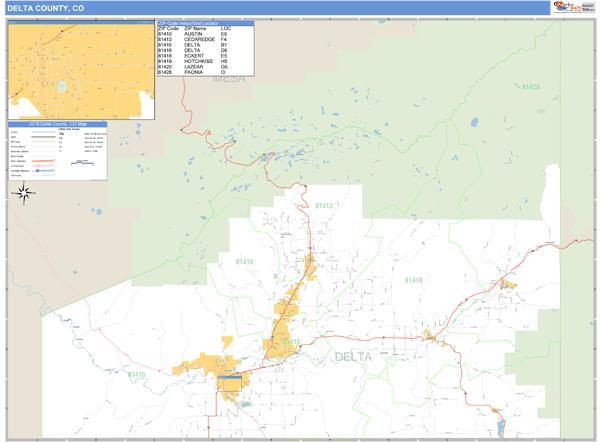Click the green 81428 label on the map
600x442 pixels.
coord(531,87)
